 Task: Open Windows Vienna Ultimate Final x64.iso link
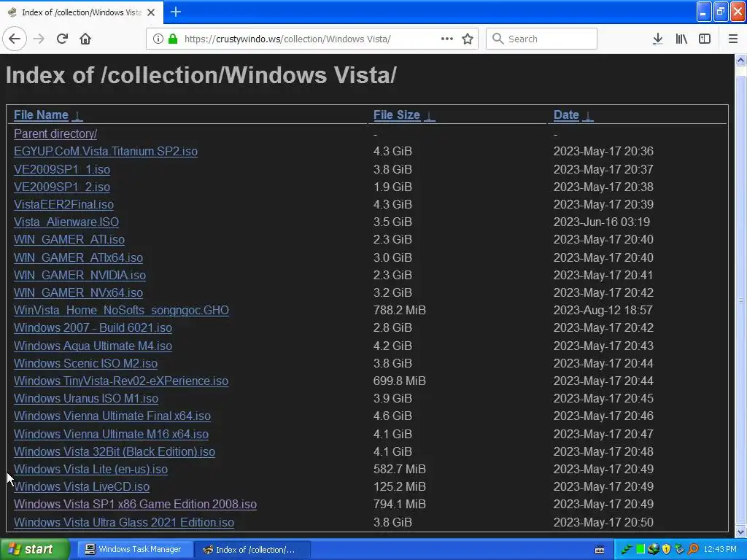(112, 416)
